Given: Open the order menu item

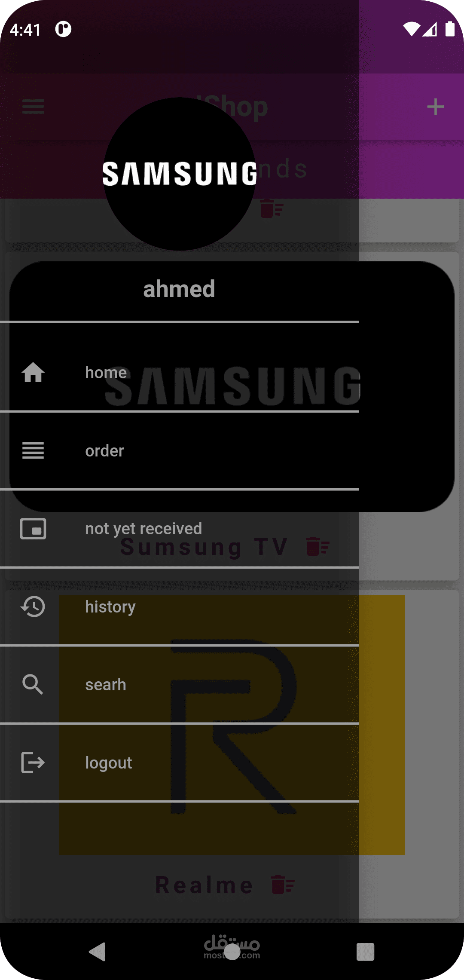Looking at the screenshot, I should 180,450.
